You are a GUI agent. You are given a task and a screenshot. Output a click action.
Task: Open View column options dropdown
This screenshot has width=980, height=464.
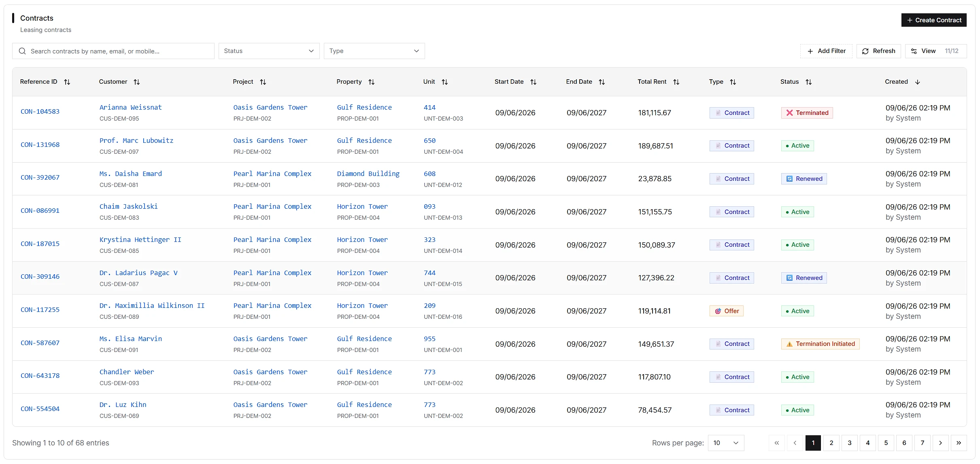point(936,51)
